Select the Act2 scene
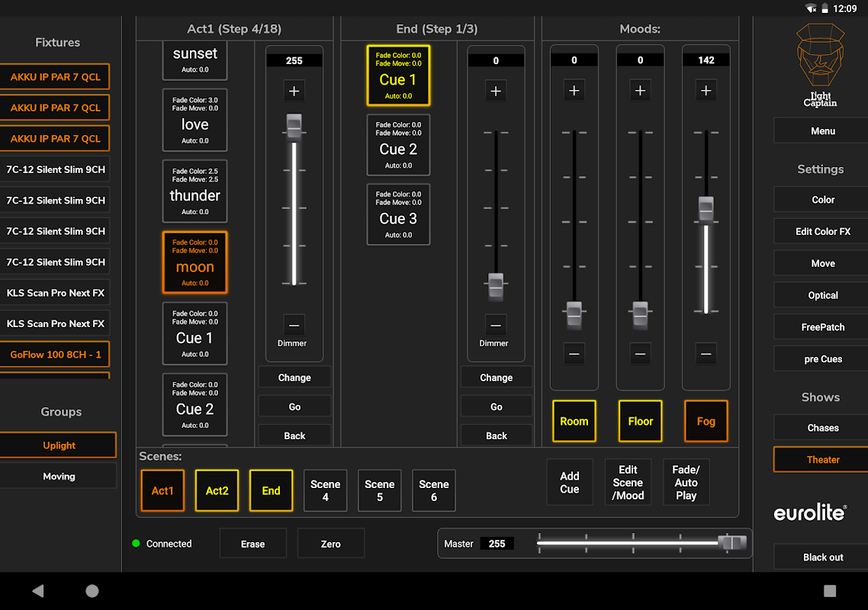This screenshot has width=868, height=610. coord(217,490)
